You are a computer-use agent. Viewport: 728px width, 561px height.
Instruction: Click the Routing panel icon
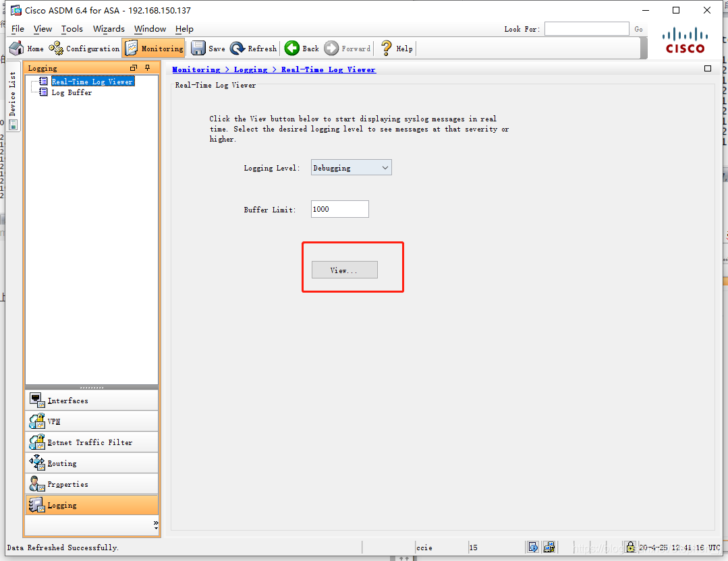click(37, 463)
